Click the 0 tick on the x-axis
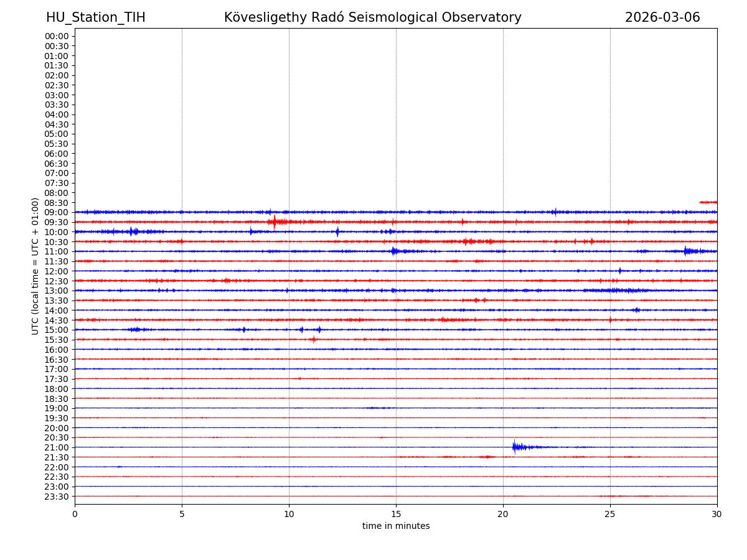 75,514
